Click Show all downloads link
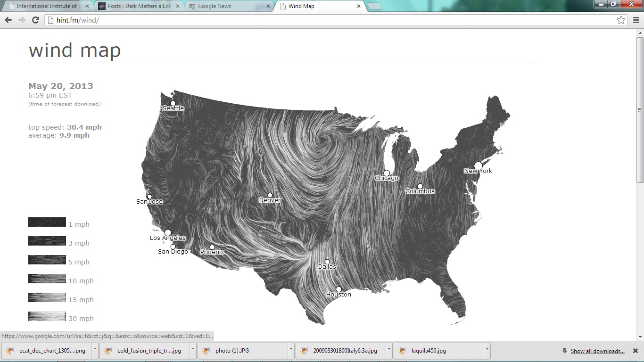Image resolution: width=644 pixels, height=362 pixels. click(597, 351)
